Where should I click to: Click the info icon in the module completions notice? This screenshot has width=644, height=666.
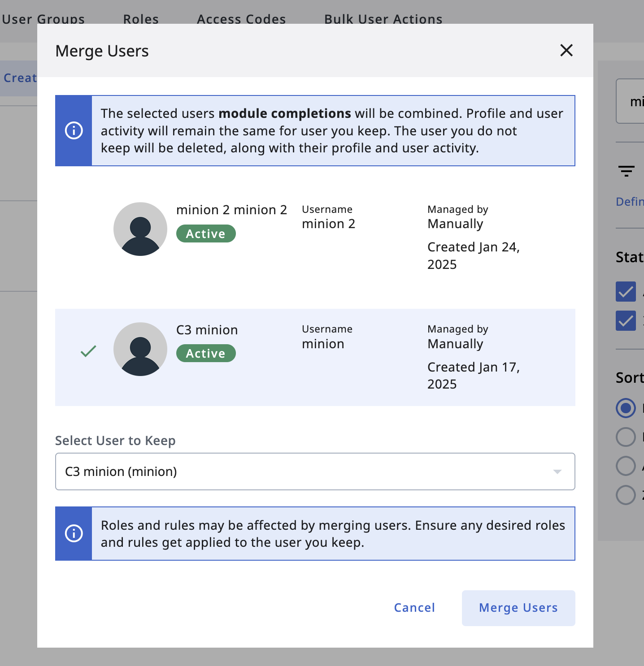coord(74,130)
